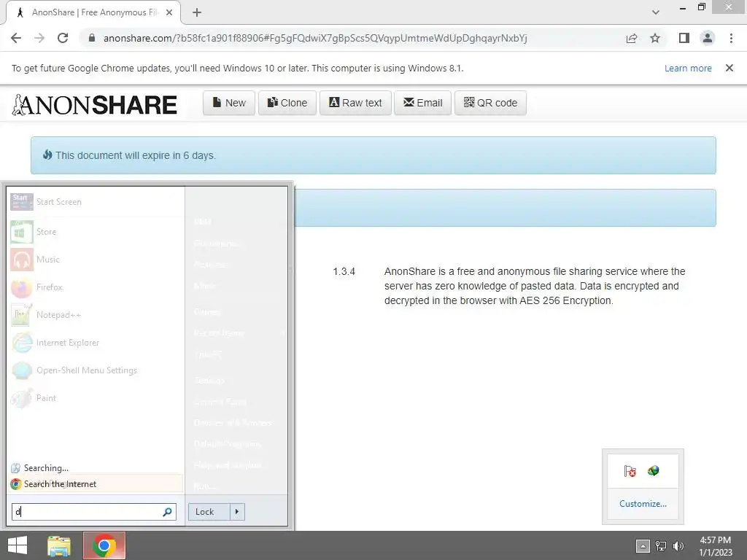This screenshot has width=747, height=560.
Task: Launch the Store app icon
Action: pos(22,232)
